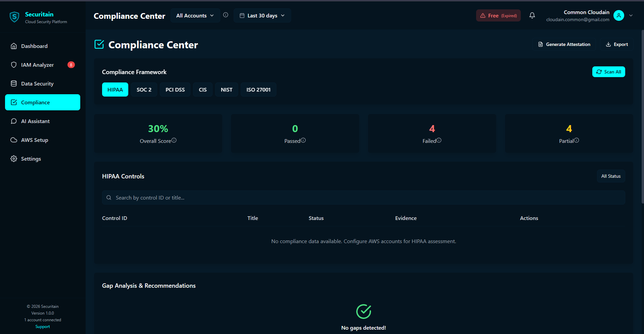Screen dimensions: 644x334
Task: Open the AI Assistant page
Action: point(43,121)
